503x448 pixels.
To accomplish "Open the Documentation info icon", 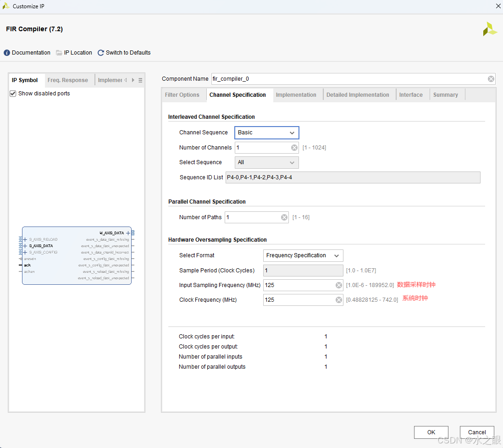I will (7, 53).
